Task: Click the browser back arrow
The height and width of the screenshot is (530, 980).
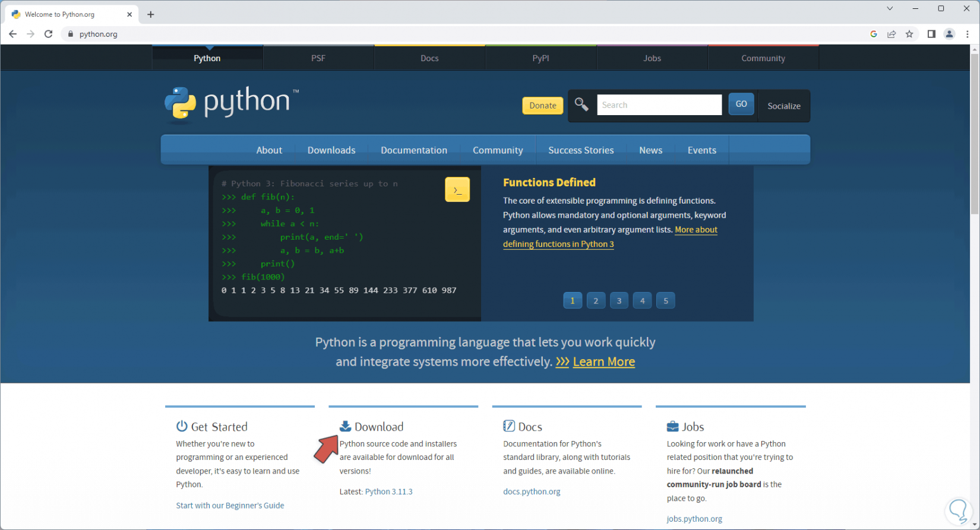Action: tap(12, 34)
